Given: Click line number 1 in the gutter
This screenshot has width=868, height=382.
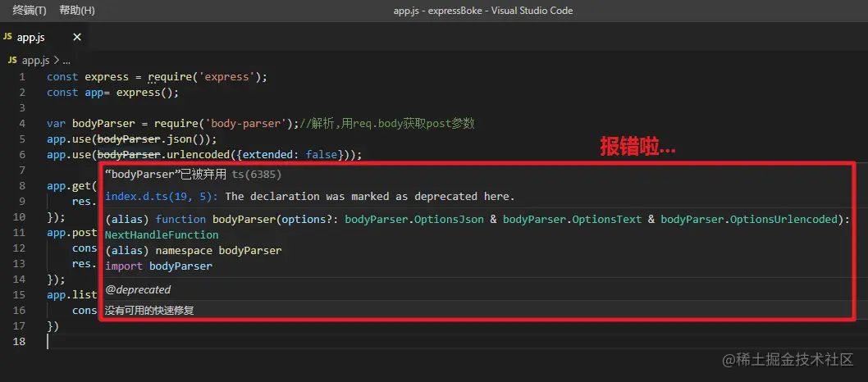Looking at the screenshot, I should (x=22, y=77).
